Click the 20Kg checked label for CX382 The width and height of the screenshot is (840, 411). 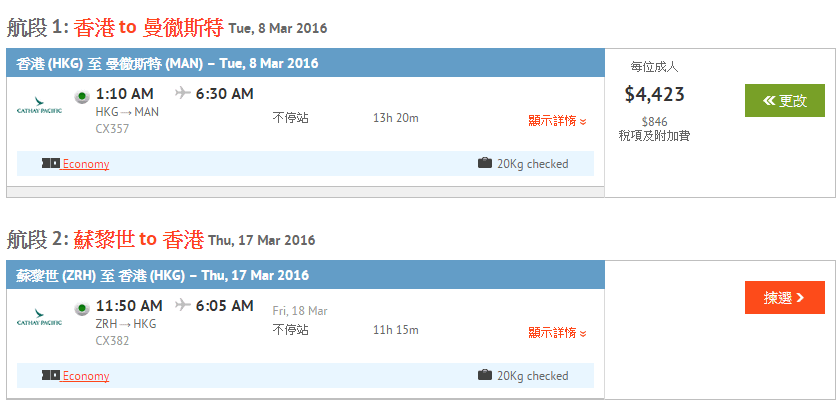point(532,376)
